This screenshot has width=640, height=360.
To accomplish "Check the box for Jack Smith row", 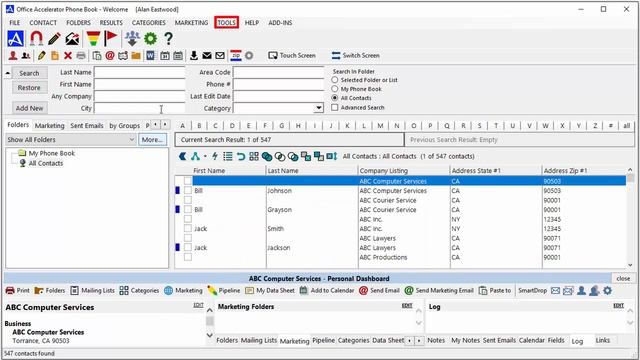I will click(x=188, y=229).
